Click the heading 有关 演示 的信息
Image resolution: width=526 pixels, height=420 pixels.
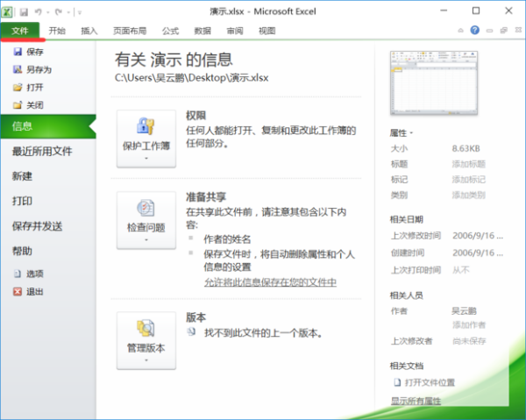tap(174, 60)
